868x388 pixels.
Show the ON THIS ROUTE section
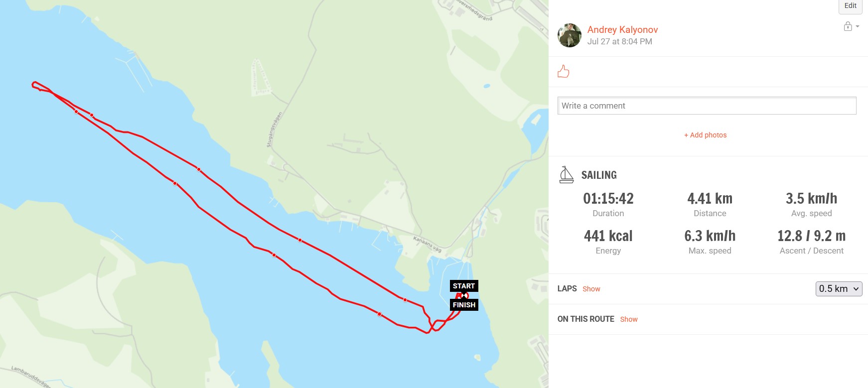click(629, 319)
